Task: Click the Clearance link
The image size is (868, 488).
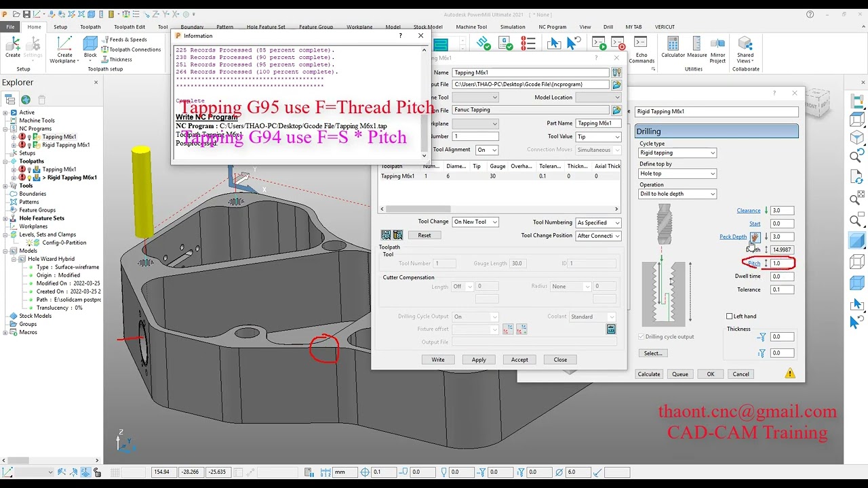Action: [x=749, y=211]
